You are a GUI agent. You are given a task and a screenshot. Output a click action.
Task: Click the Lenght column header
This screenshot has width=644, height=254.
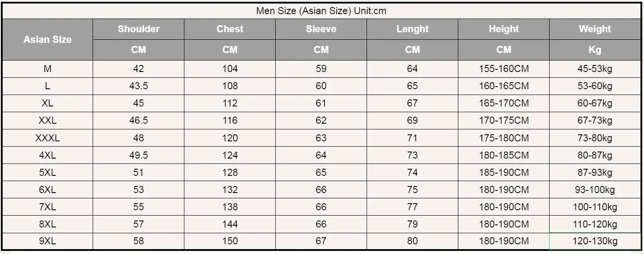(412, 29)
